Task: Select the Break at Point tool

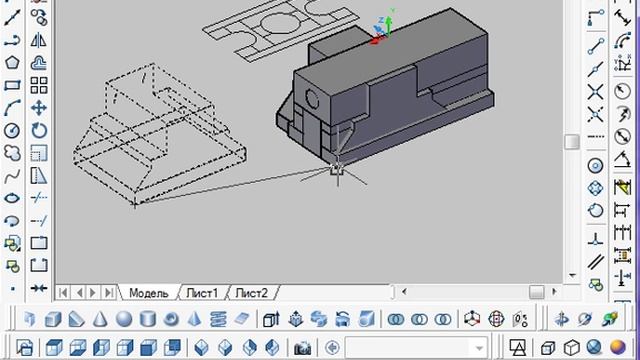Action: point(39,243)
